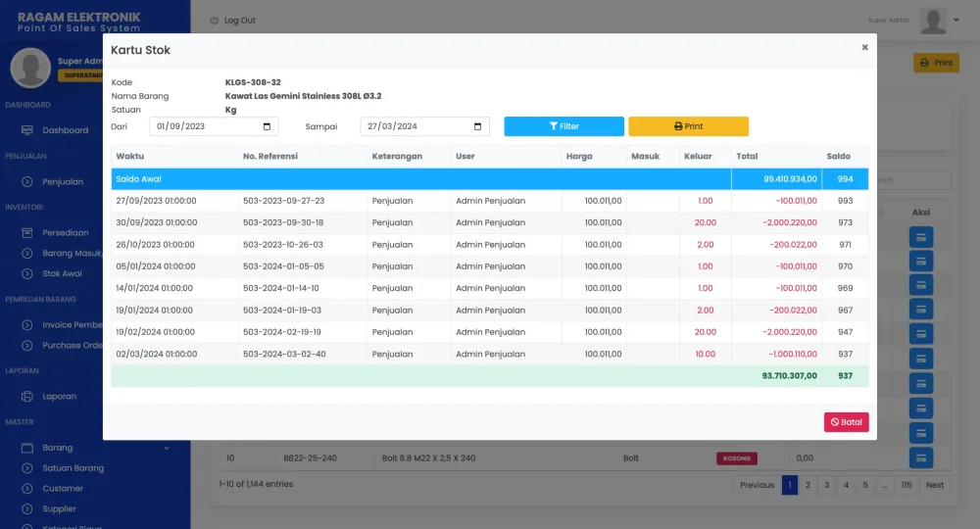The width and height of the screenshot is (980, 529).
Task: Click the Saldo column header
Action: tap(838, 156)
